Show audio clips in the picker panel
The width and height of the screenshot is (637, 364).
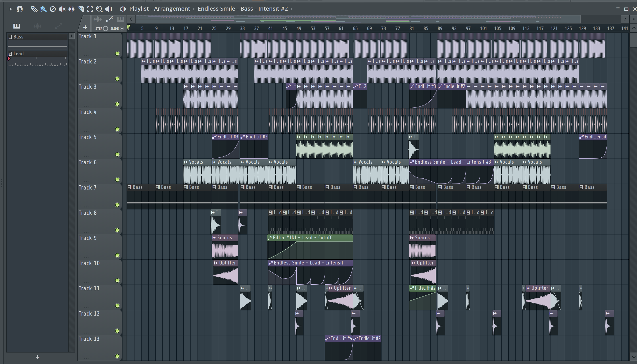click(x=38, y=26)
